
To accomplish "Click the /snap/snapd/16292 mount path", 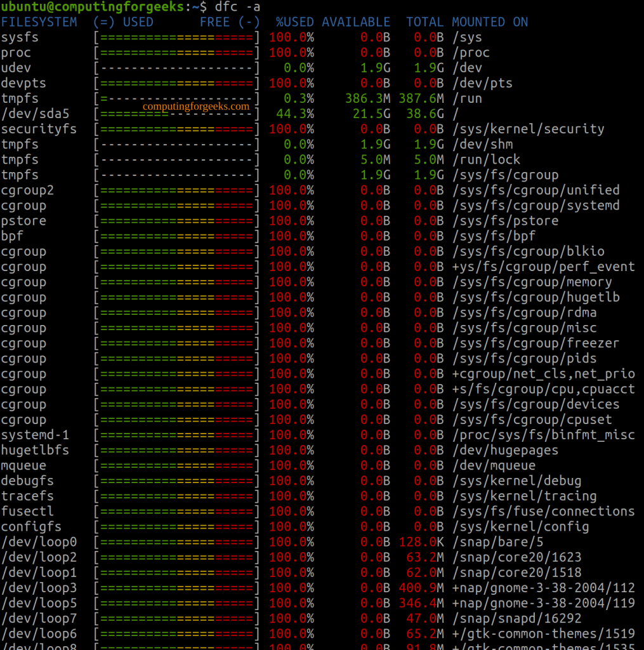I will 516,618.
